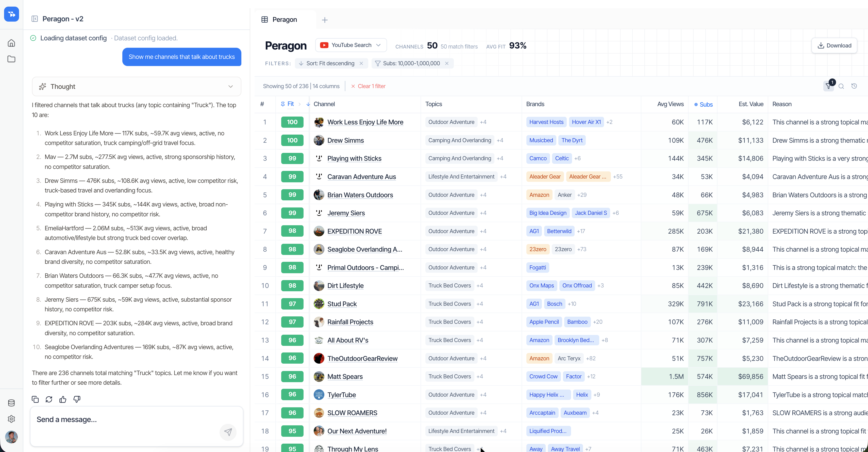Collapse the chat panel next to Peragon - v2
Viewport: 868px width, 452px height.
(x=35, y=19)
